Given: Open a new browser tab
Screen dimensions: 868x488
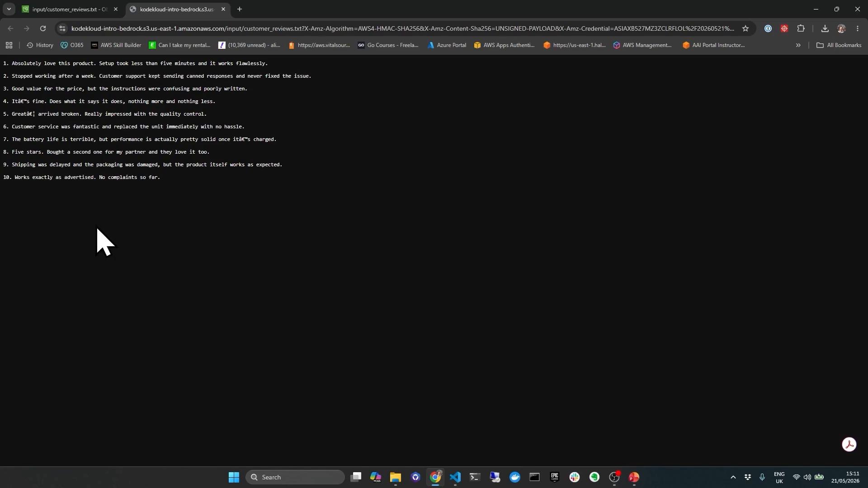Looking at the screenshot, I should (239, 9).
